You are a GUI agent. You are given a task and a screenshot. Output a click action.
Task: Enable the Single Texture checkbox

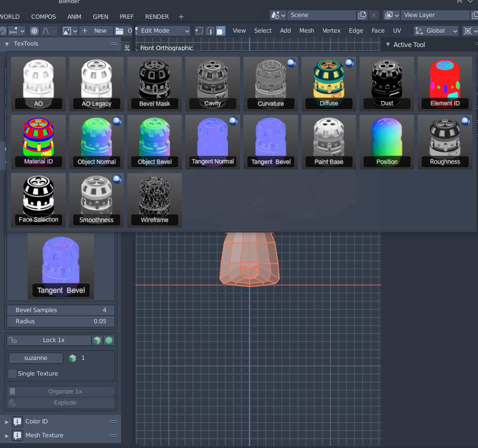click(13, 373)
